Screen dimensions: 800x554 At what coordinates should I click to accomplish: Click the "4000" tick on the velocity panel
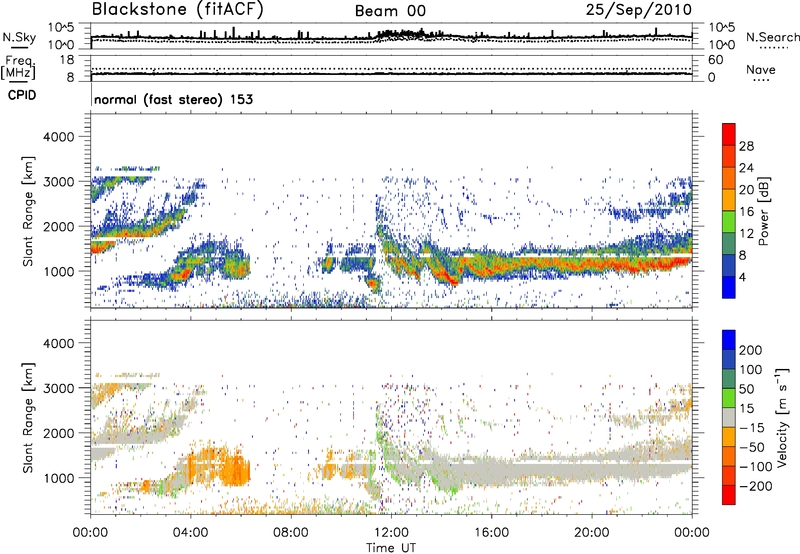tap(58, 343)
